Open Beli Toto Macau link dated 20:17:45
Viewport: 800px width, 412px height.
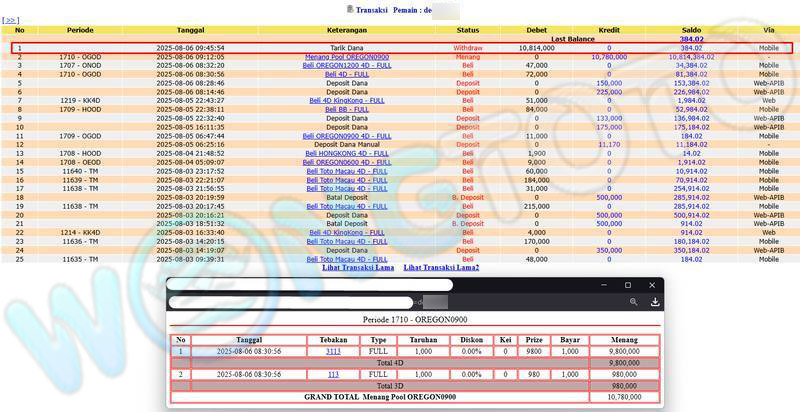(347, 207)
